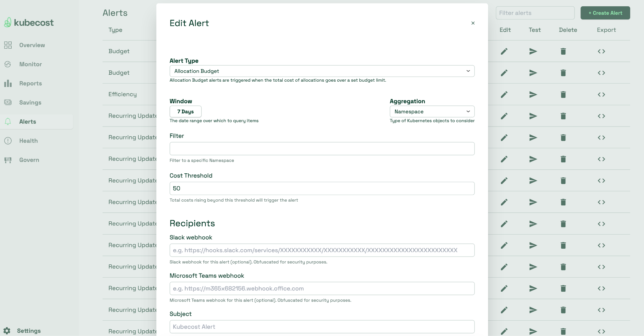
Task: Open Health in the sidebar
Action: point(28,141)
